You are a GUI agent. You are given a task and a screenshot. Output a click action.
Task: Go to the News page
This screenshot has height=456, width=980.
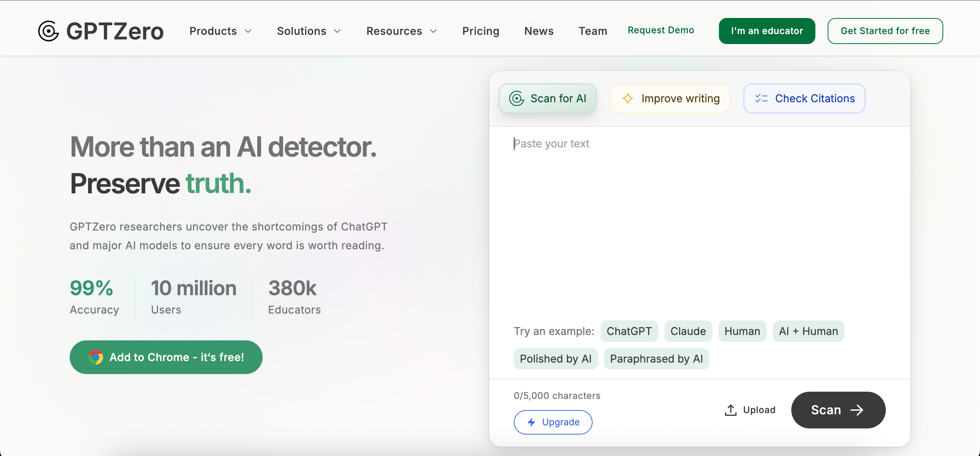(x=539, y=31)
